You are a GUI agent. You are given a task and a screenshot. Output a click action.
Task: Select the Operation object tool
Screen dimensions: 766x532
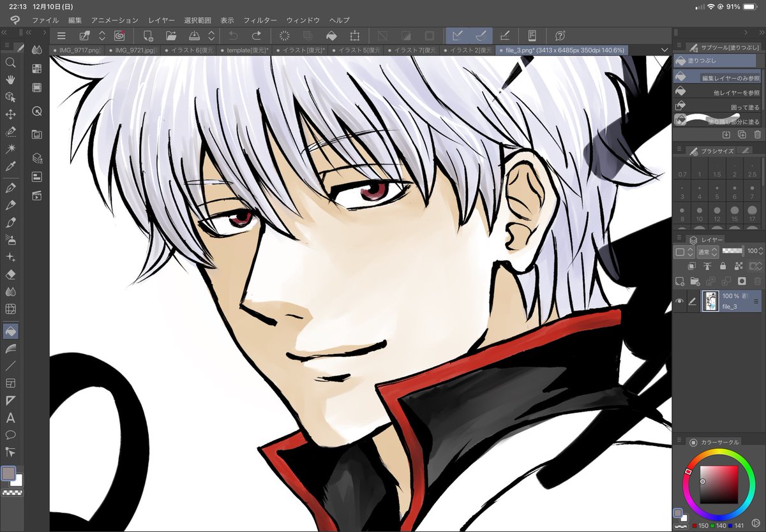click(x=10, y=97)
